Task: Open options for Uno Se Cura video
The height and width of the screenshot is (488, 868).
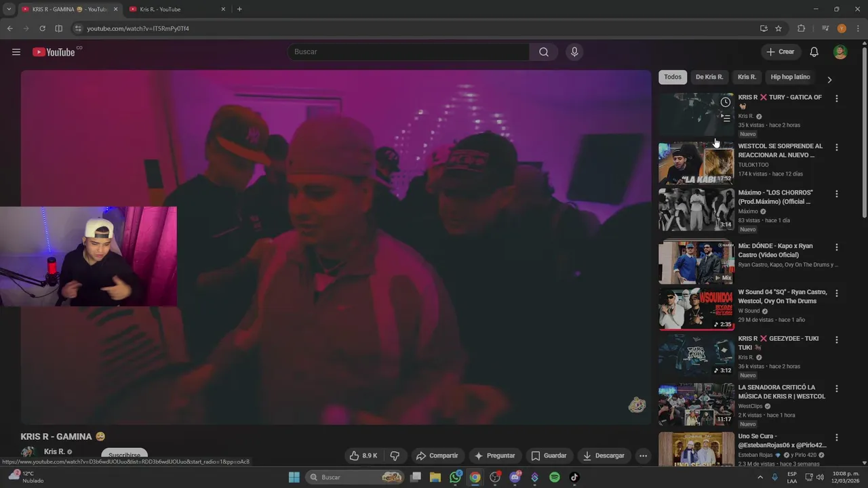Action: (x=836, y=437)
